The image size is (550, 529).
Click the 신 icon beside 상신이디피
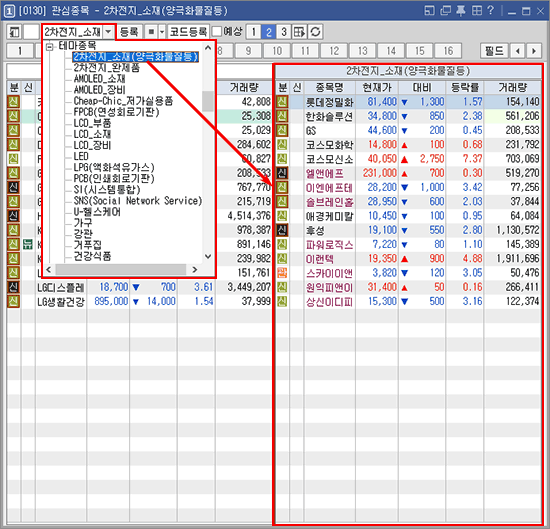282,301
